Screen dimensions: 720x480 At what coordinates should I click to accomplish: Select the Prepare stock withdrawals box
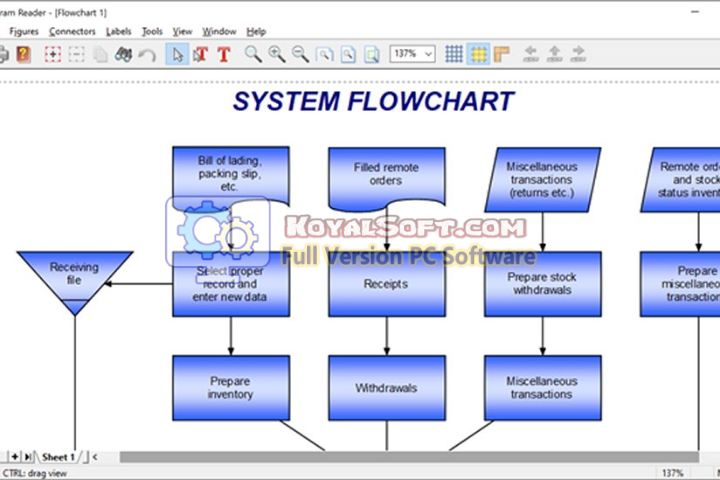(542, 284)
